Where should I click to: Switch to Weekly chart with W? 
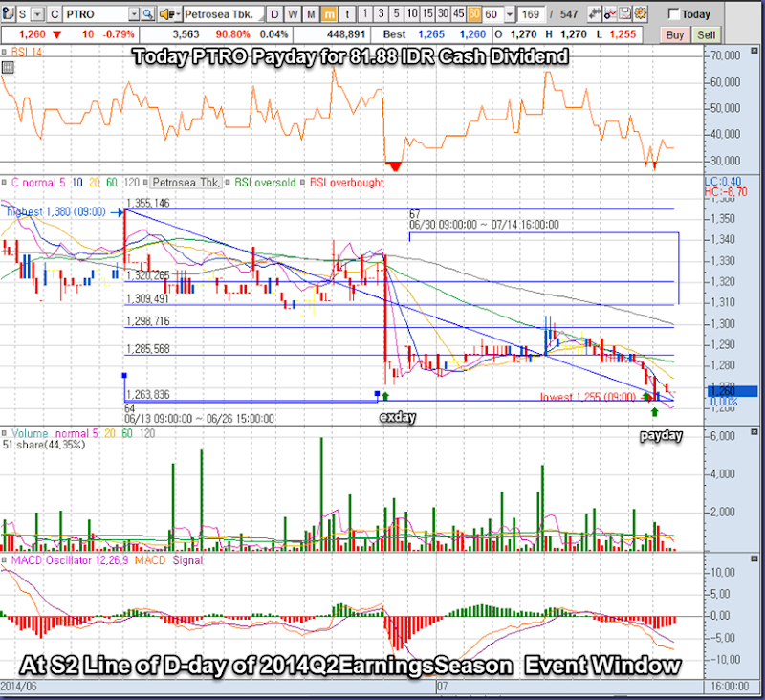point(293,14)
